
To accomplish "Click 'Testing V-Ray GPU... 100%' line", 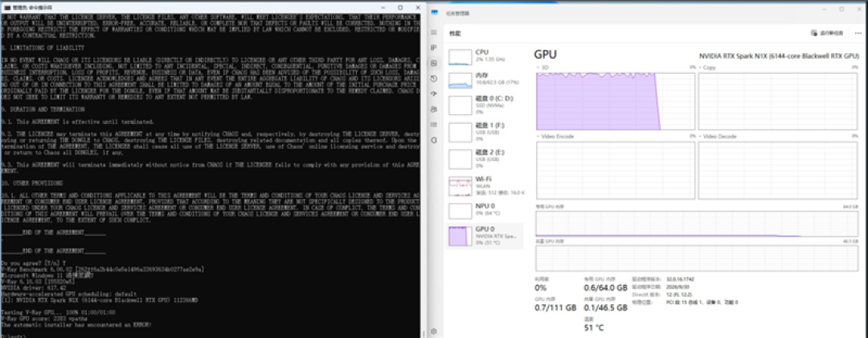I will tap(57, 313).
